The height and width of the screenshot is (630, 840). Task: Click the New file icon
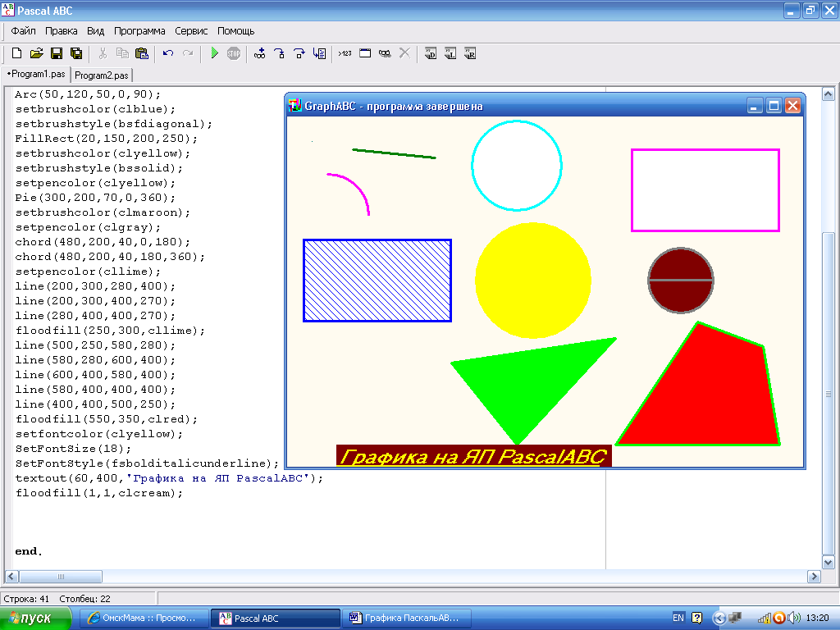(x=16, y=53)
